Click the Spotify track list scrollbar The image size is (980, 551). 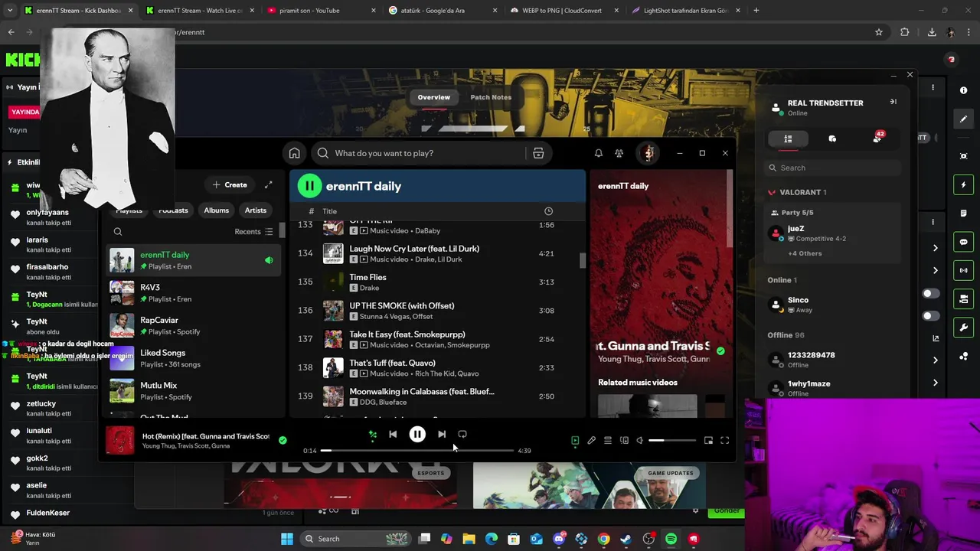pyautogui.click(x=582, y=260)
